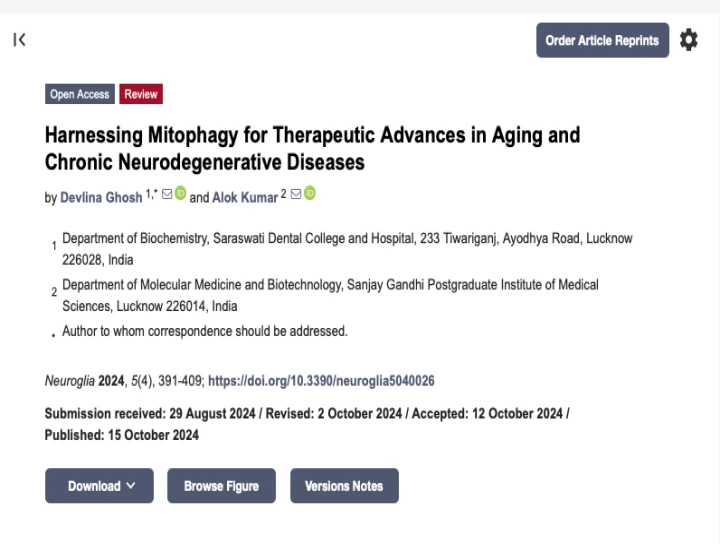The width and height of the screenshot is (720, 544).
Task: Open Alok Kumar's ORCID icon
Action: tap(310, 193)
